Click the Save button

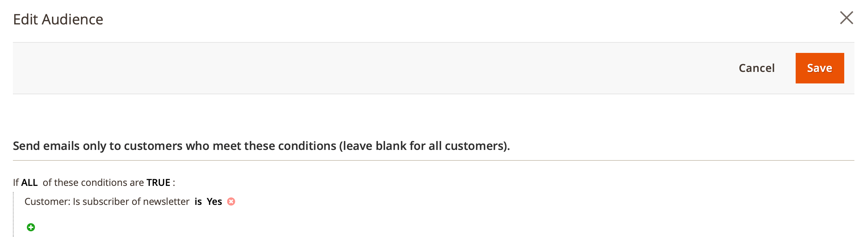[x=819, y=68]
